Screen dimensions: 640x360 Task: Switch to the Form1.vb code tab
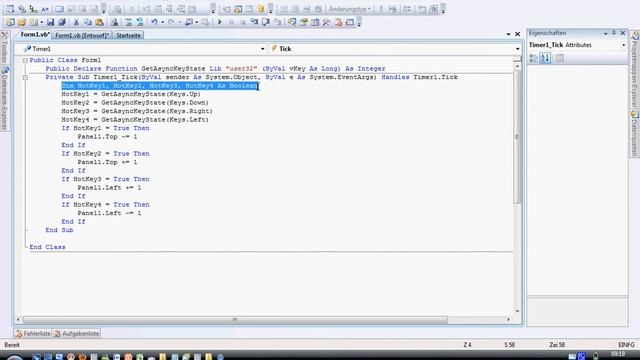pos(35,35)
